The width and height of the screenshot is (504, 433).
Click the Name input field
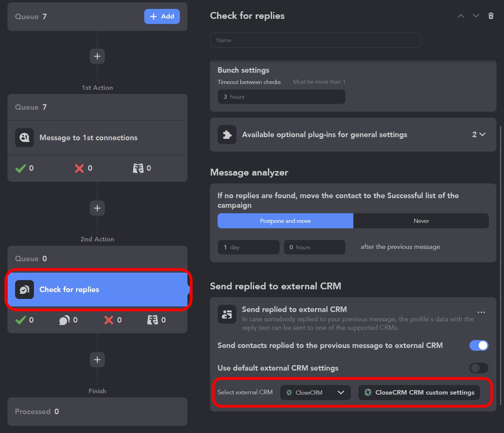(315, 40)
